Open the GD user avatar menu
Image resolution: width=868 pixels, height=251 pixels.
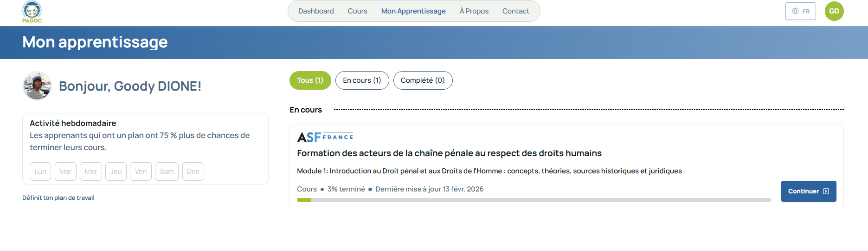click(834, 11)
